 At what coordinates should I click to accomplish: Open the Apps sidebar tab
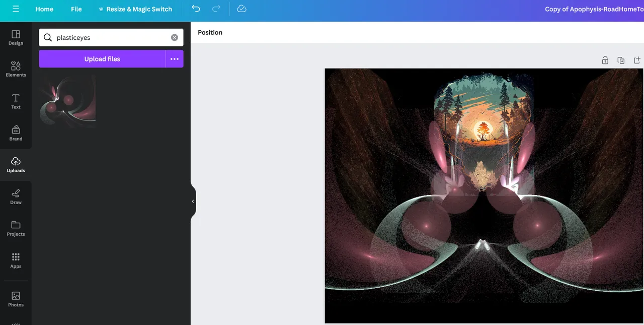pyautogui.click(x=16, y=261)
